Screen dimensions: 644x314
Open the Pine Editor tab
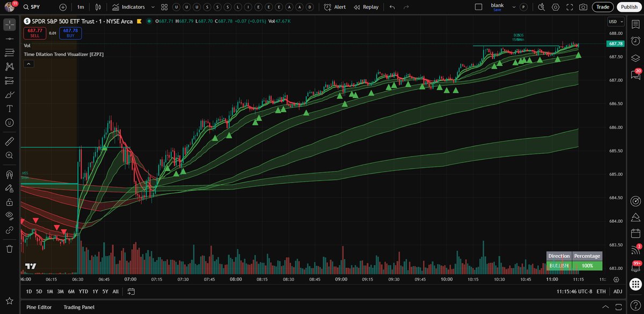point(39,307)
